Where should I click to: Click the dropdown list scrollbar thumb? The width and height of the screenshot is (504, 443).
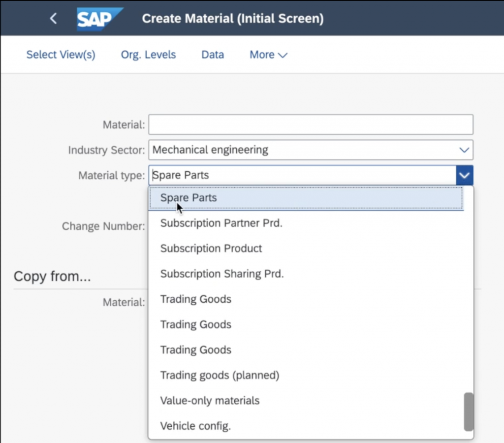click(x=469, y=411)
